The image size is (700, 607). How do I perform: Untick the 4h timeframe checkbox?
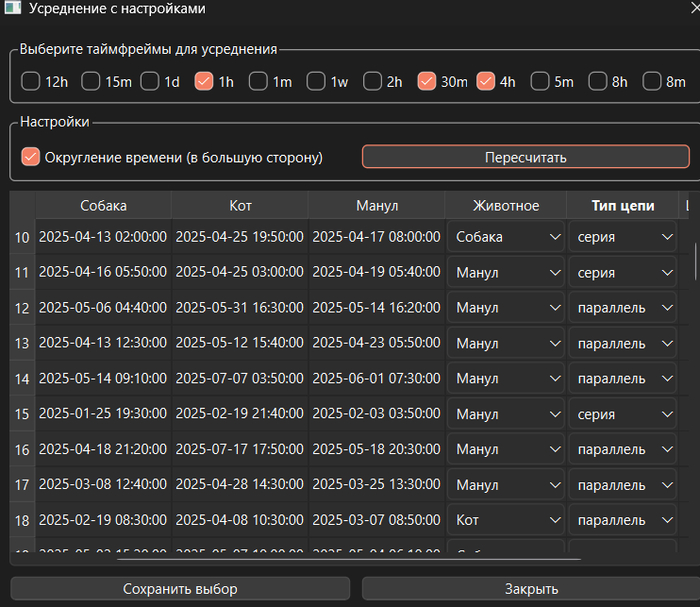point(487,82)
